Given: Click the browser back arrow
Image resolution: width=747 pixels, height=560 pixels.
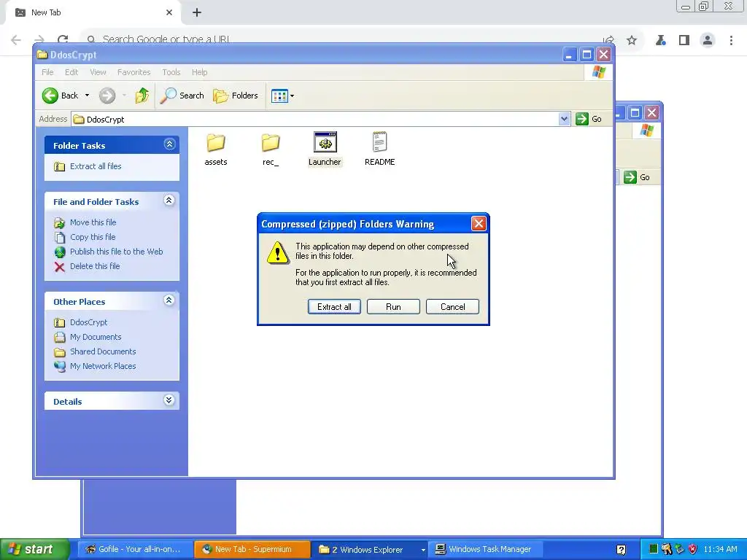Looking at the screenshot, I should [16, 40].
